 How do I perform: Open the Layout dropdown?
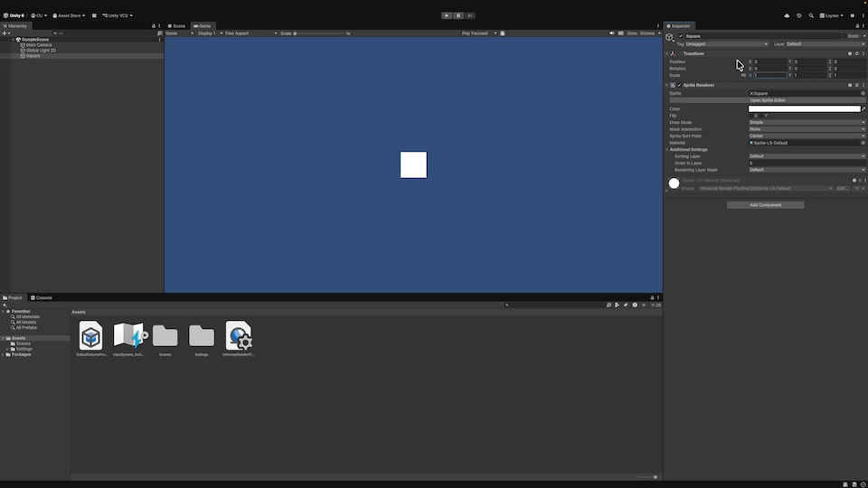832,15
